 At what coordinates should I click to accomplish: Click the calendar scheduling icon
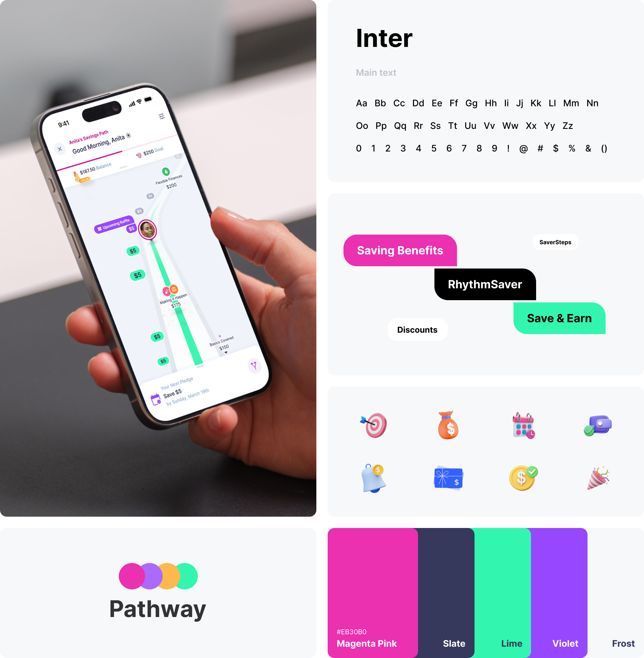coord(521,423)
